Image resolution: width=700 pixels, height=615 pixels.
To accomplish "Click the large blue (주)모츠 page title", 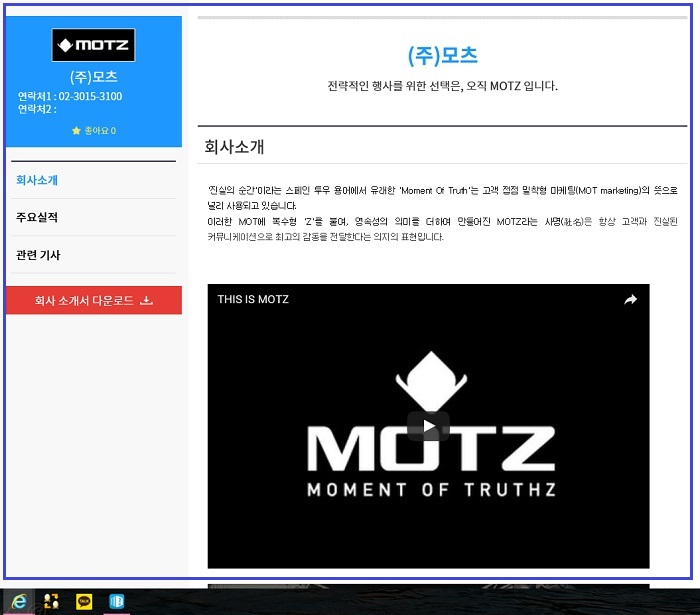I will (442, 56).
